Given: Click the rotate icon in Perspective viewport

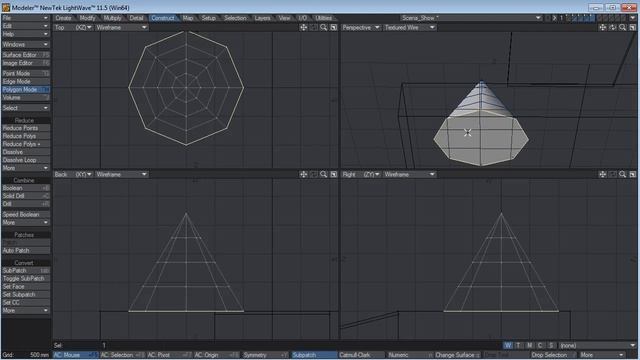Looking at the screenshot, I should (x=613, y=27).
